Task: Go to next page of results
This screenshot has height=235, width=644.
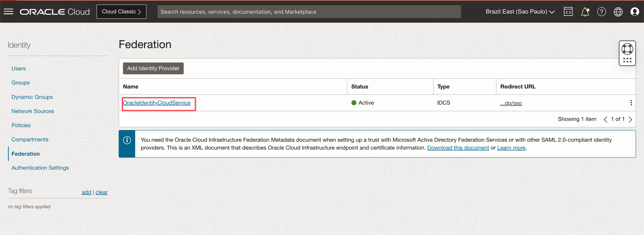Action: (x=631, y=119)
